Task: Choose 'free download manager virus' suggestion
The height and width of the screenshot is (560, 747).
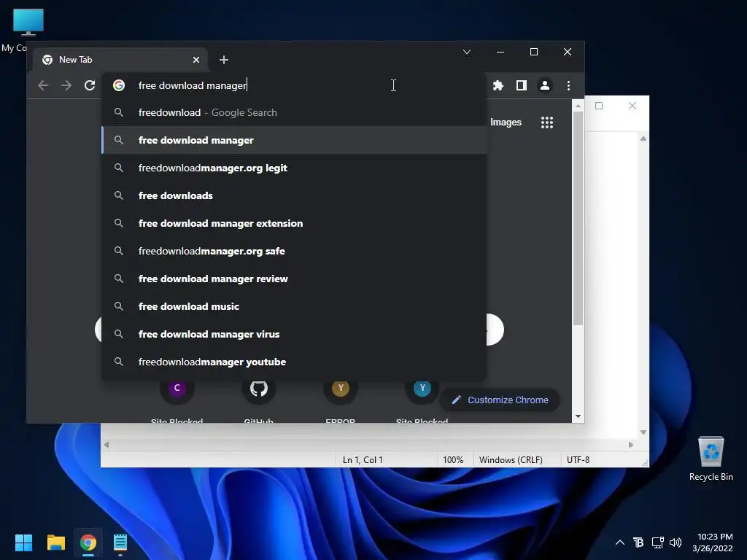Action: point(294,334)
